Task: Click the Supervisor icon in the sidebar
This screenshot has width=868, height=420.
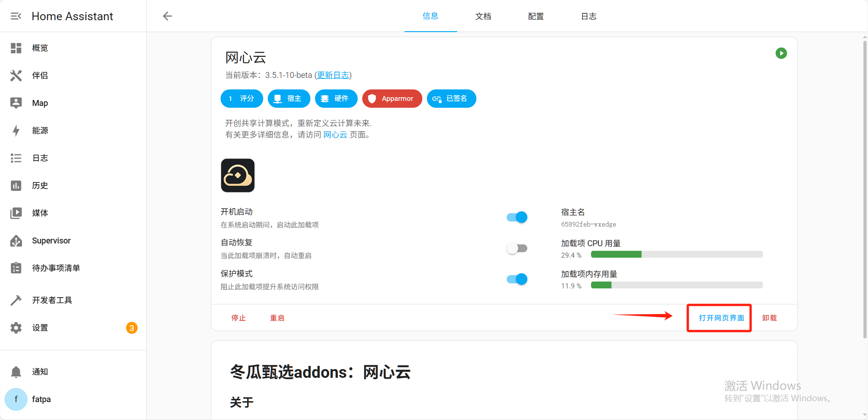Action: coord(16,241)
